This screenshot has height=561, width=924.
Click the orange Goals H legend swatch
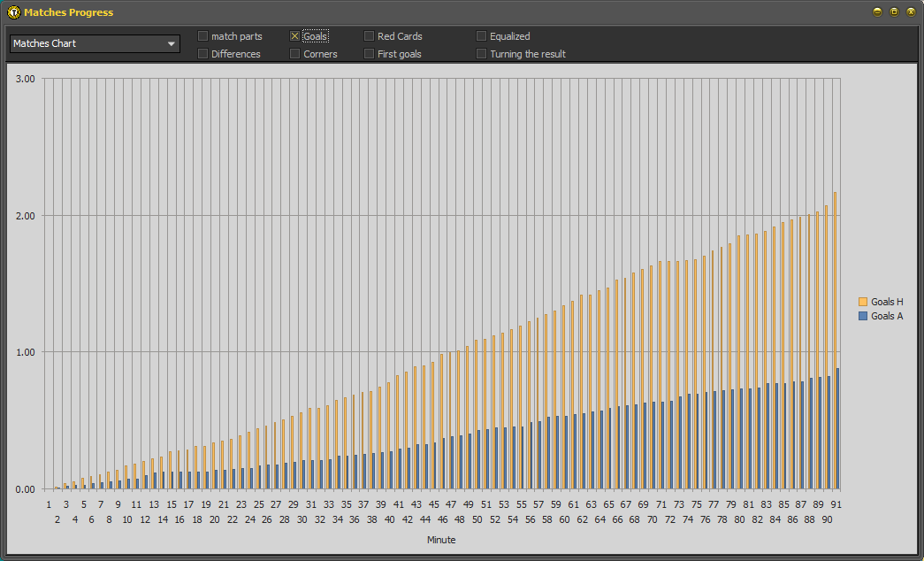coord(863,302)
